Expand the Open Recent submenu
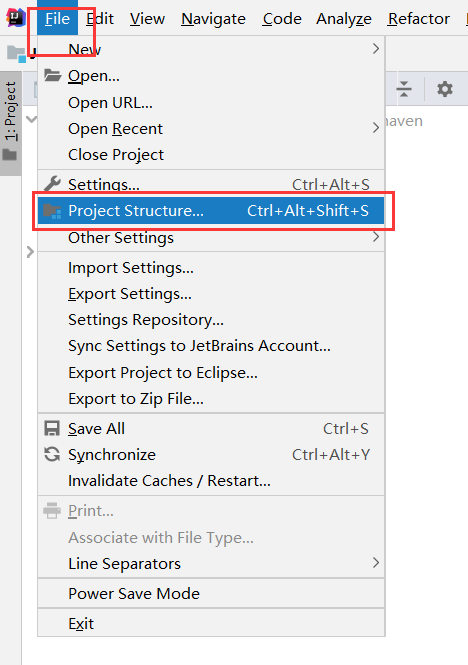 [376, 128]
